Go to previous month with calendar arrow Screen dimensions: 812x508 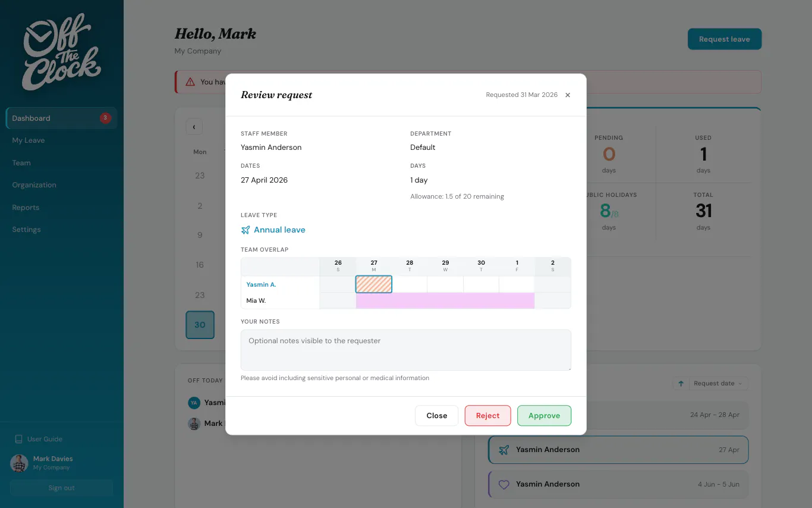pos(194,127)
